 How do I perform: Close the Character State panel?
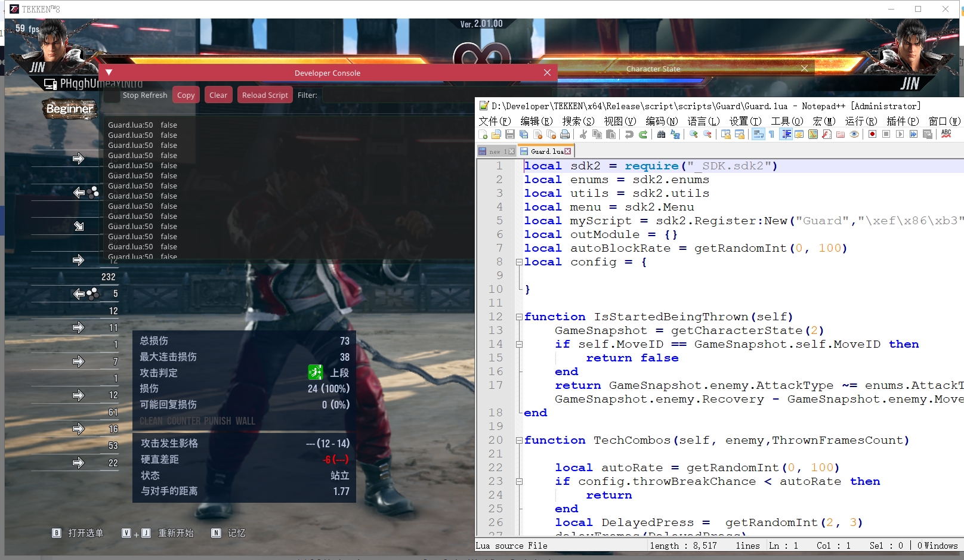(804, 69)
